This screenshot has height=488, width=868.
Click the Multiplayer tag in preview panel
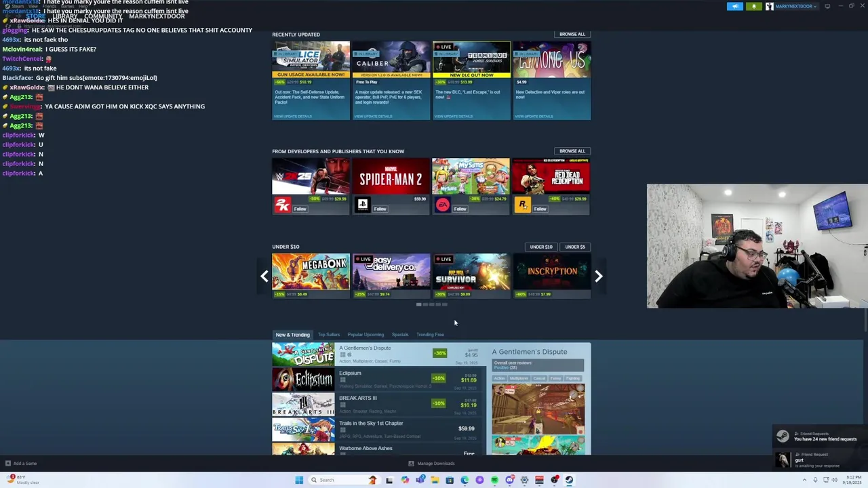tap(519, 378)
